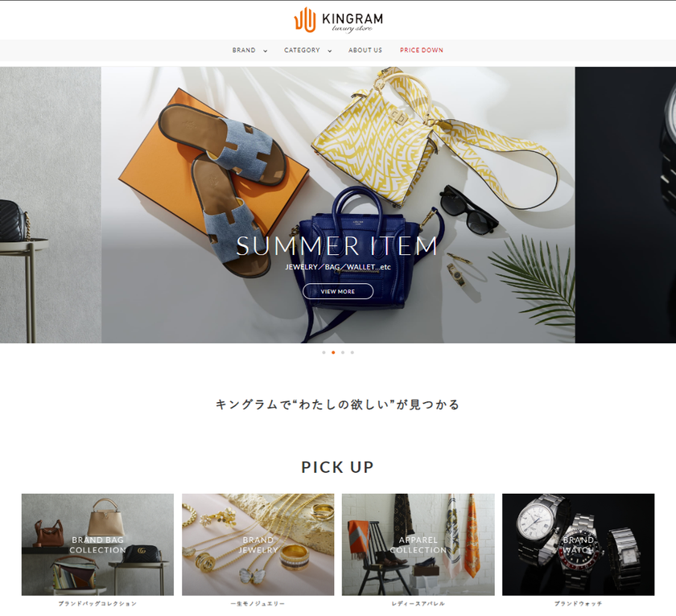Show previous slide on left banner edge

click(x=51, y=205)
